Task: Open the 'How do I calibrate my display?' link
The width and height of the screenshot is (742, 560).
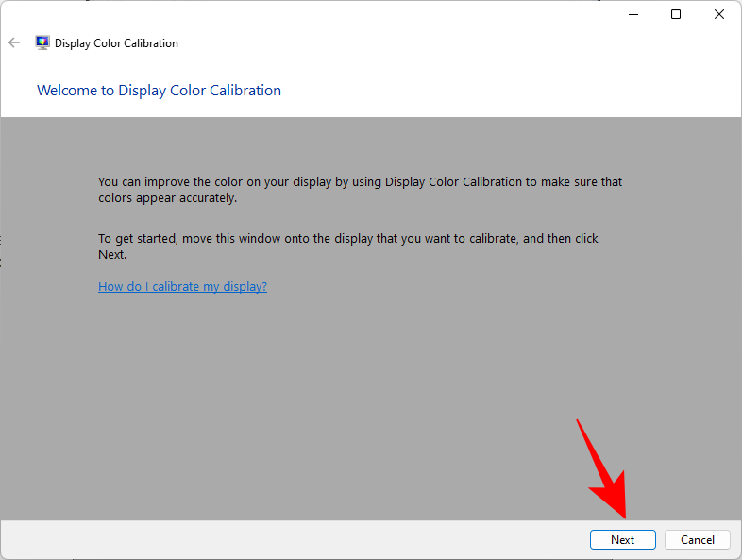Action: tap(182, 286)
